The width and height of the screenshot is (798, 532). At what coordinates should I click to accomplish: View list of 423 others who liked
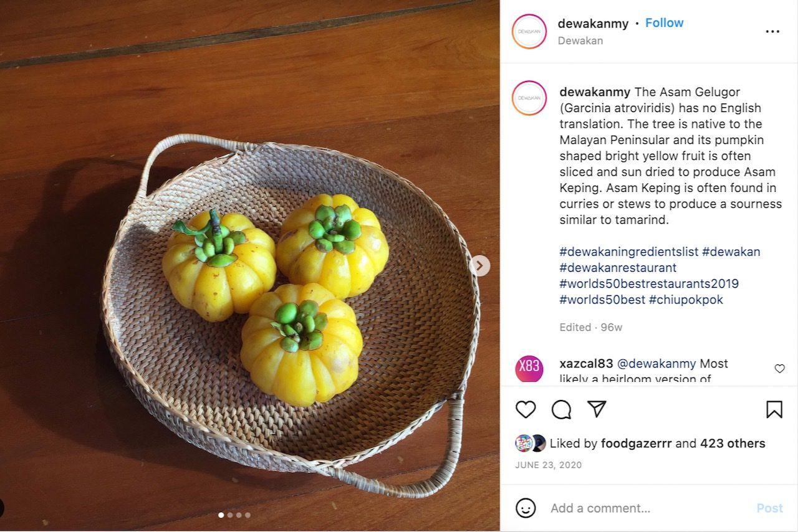(x=733, y=444)
